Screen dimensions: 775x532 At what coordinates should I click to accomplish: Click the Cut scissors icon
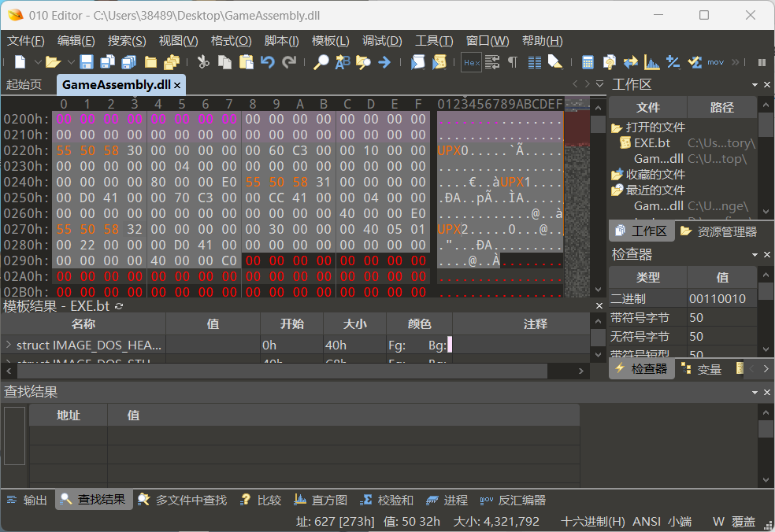(203, 61)
